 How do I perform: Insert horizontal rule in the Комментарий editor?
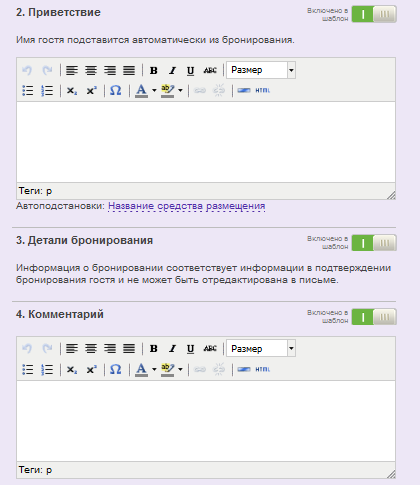244,369
